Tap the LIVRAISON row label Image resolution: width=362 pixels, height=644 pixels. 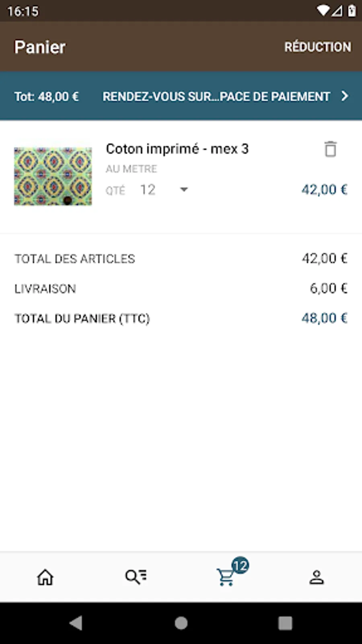pos(45,289)
